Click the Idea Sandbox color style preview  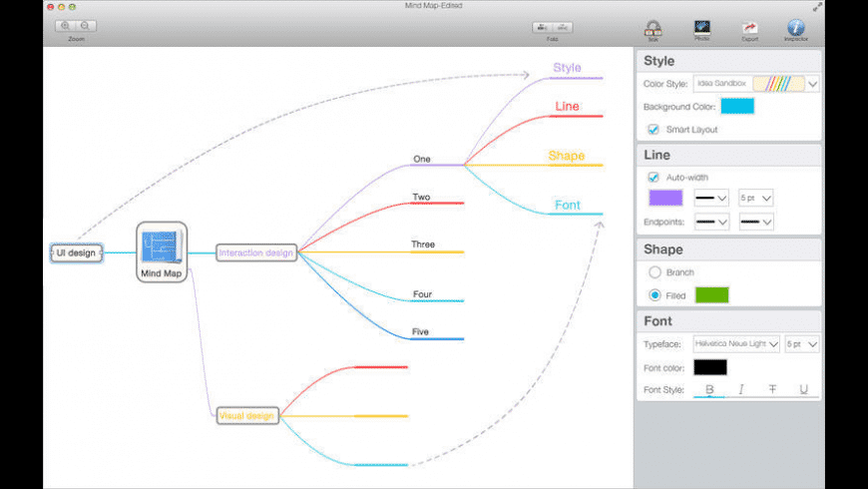778,84
